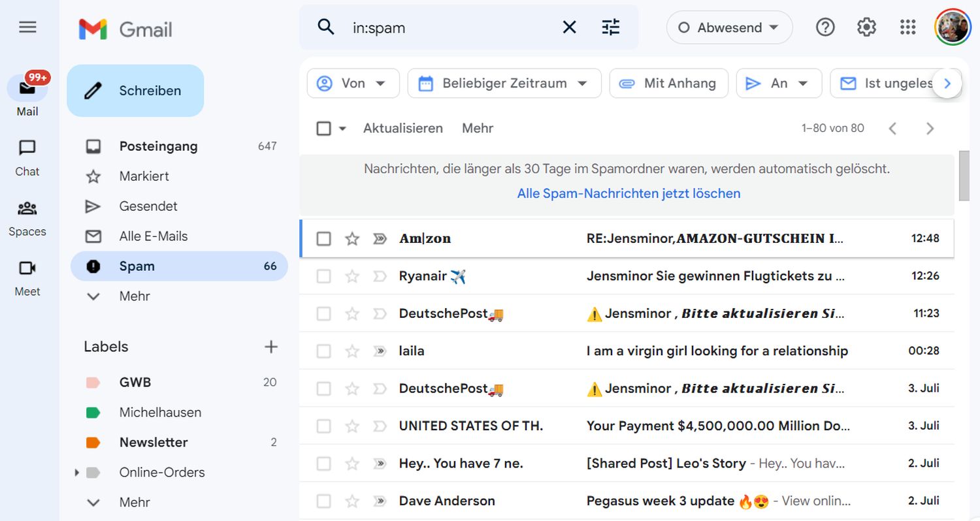
Task: Click Schreiben to compose an email
Action: point(136,91)
